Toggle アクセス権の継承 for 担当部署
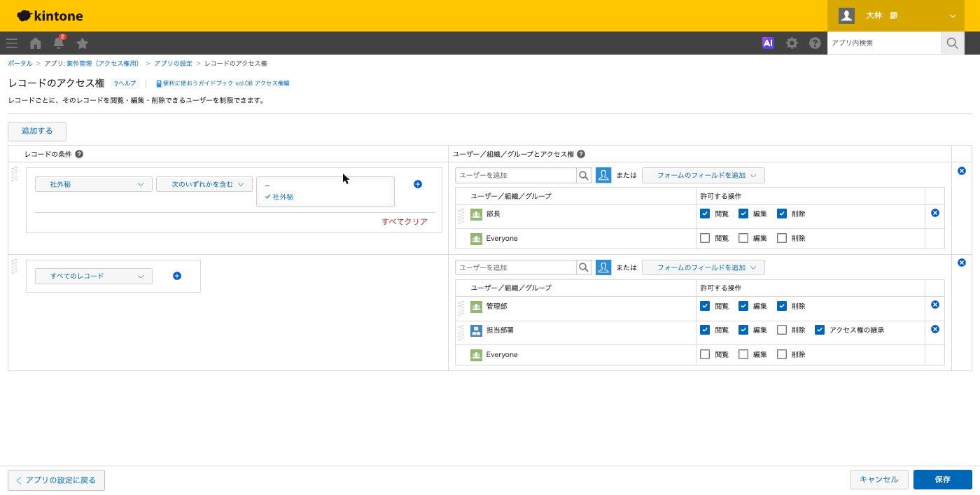This screenshot has width=980, height=495. [820, 330]
